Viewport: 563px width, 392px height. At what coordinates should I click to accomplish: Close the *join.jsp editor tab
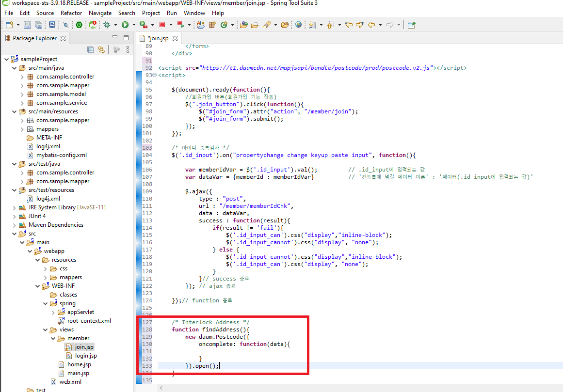click(175, 38)
